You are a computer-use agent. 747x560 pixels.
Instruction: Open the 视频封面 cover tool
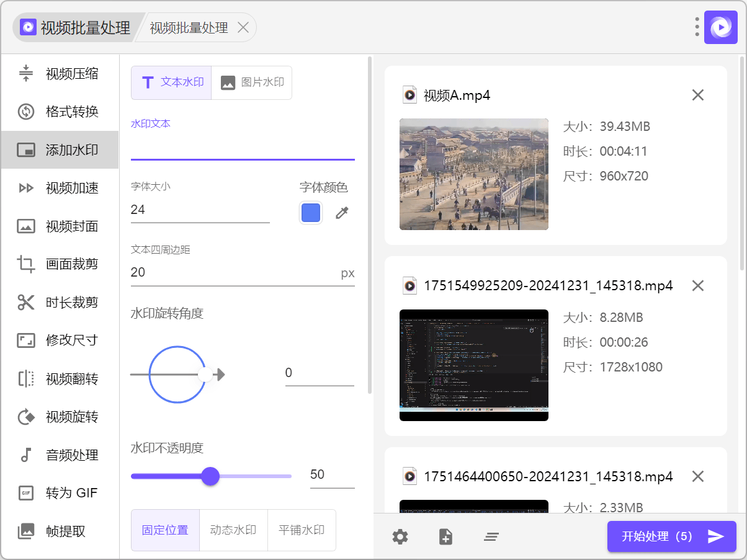[60, 226]
